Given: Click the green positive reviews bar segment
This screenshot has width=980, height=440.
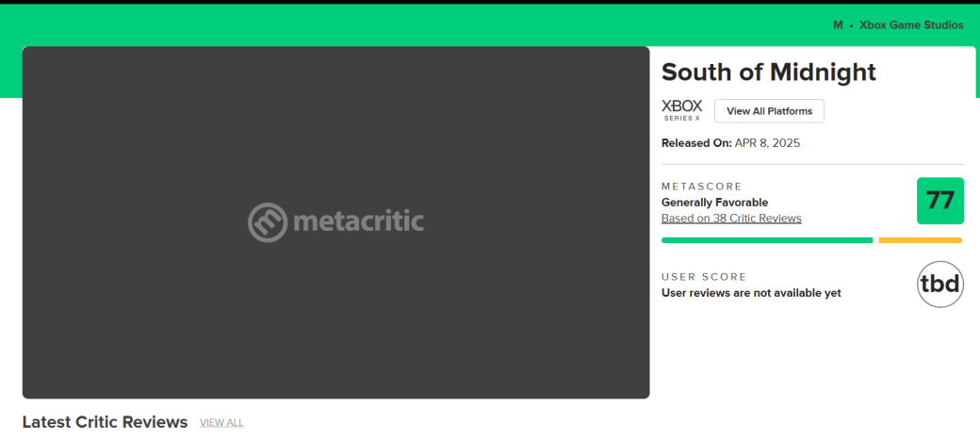Looking at the screenshot, I should point(767,240).
